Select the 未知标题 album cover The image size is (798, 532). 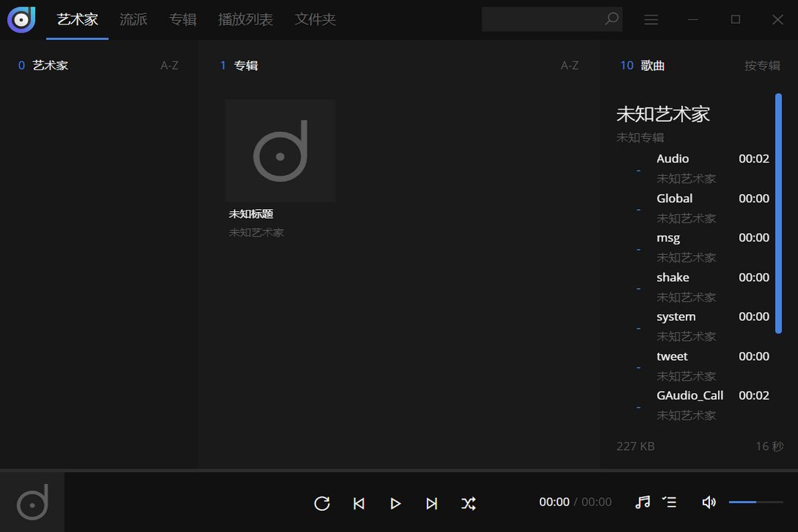coord(280,151)
